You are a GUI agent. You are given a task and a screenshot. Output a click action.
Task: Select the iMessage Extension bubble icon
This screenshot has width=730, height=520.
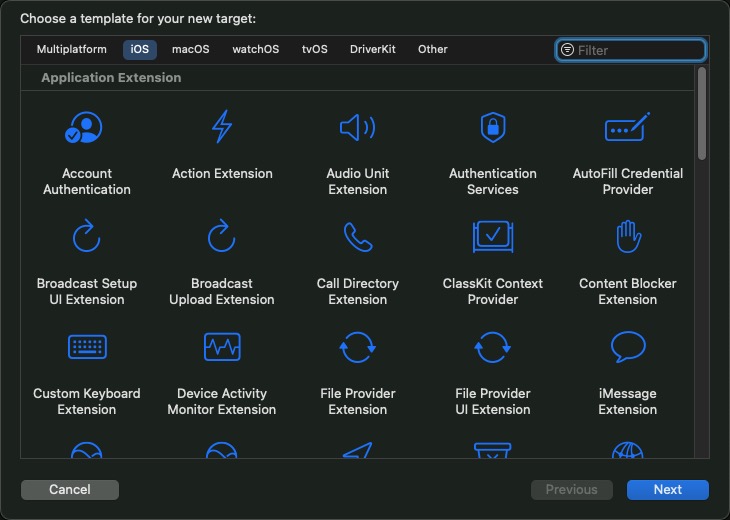pyautogui.click(x=628, y=347)
